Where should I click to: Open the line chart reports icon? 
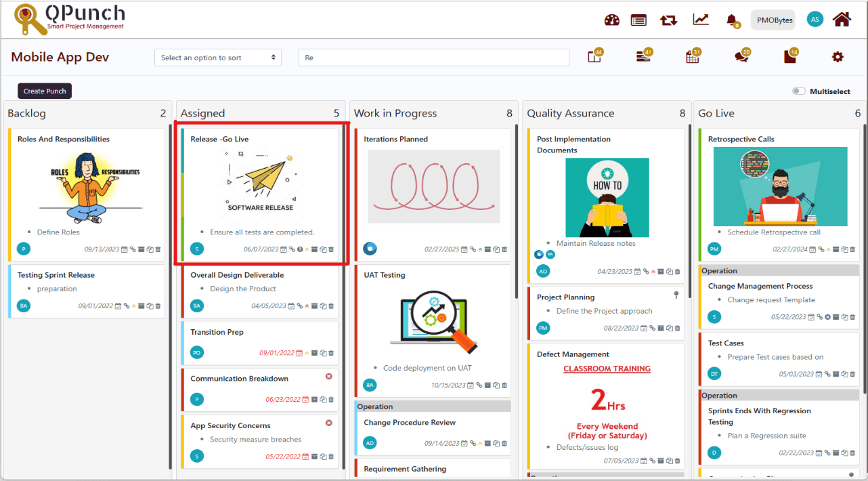[701, 19]
